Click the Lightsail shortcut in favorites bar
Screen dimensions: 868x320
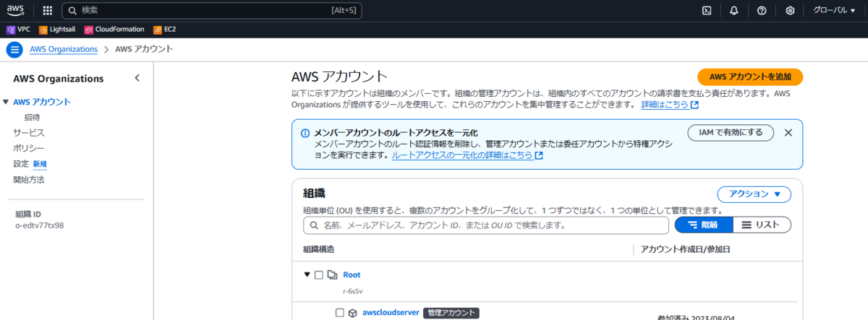(57, 30)
